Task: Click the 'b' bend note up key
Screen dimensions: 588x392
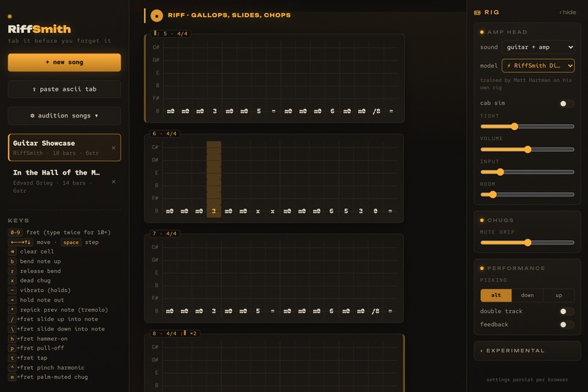Action: [x=12, y=261]
